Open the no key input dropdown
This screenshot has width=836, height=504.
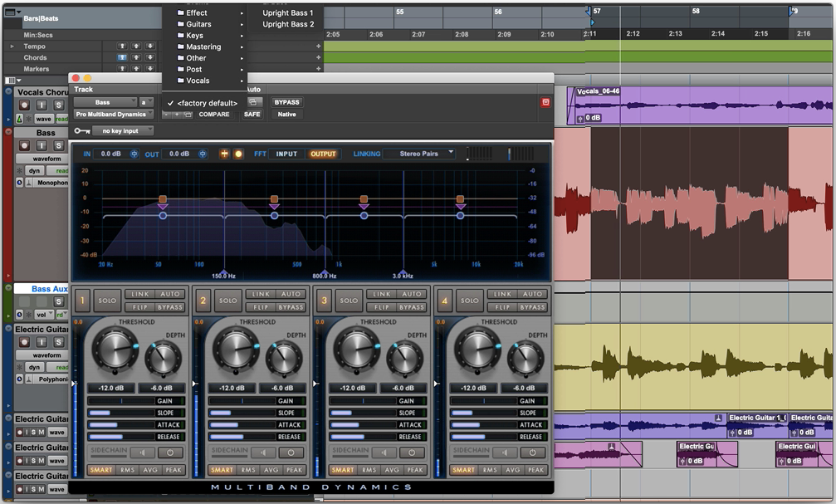click(x=123, y=130)
